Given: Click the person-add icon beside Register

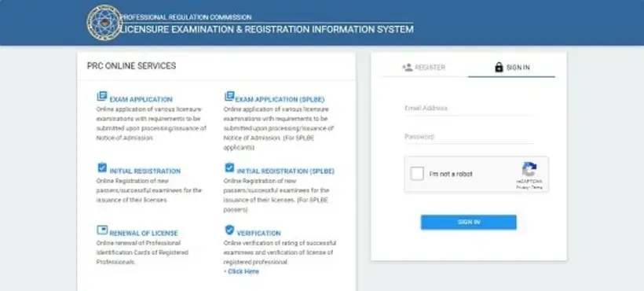Looking at the screenshot, I should point(408,68).
